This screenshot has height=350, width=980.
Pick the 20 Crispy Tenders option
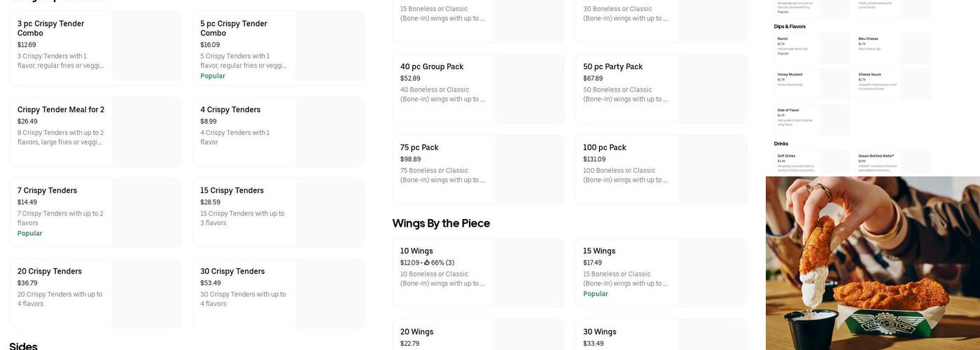coord(95,293)
